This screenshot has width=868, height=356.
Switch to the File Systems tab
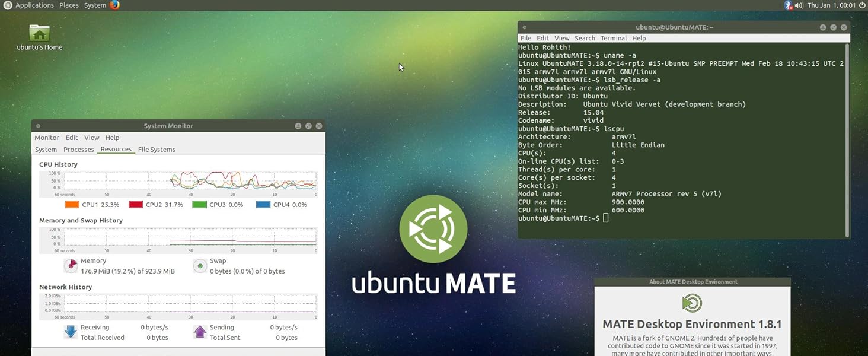[157, 149]
